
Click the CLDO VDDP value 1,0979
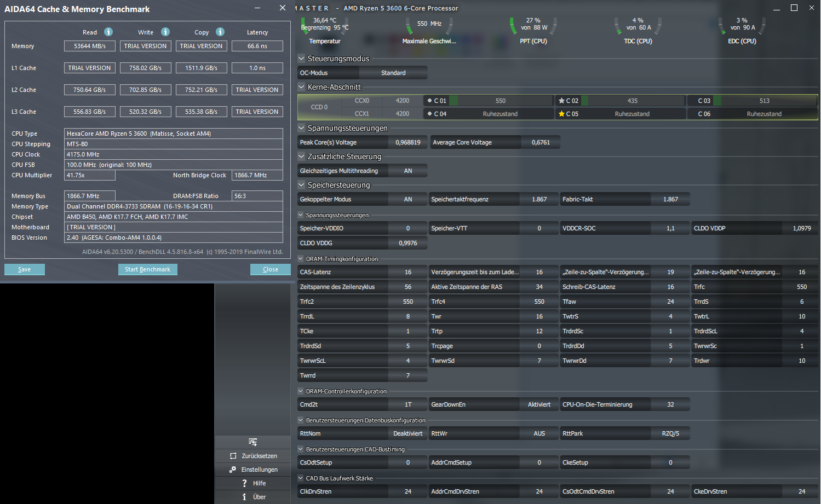(802, 228)
